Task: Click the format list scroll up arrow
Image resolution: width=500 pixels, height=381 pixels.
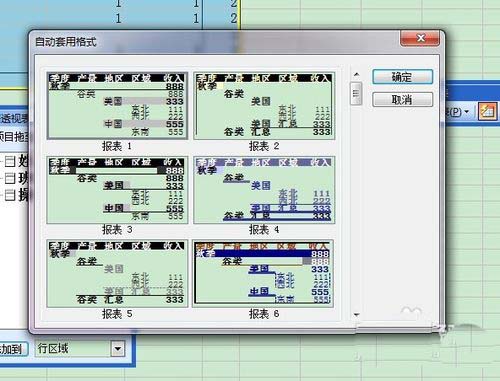Action: tap(356, 74)
